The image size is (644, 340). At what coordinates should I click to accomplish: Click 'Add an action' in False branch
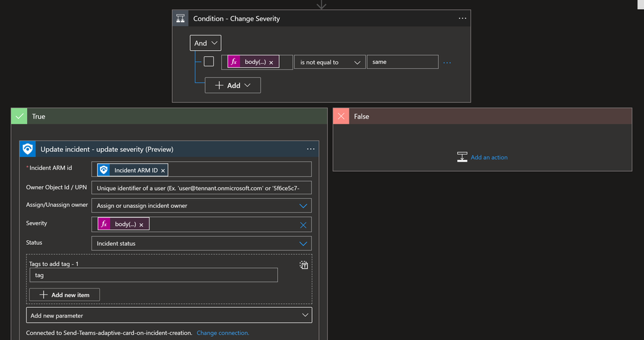point(489,157)
